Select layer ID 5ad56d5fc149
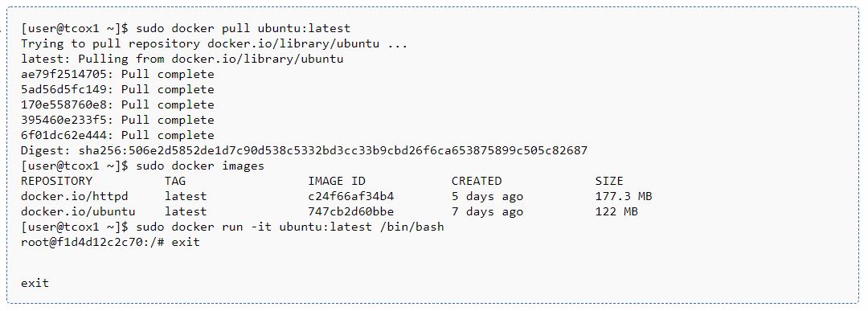The image size is (868, 311). coord(63,90)
